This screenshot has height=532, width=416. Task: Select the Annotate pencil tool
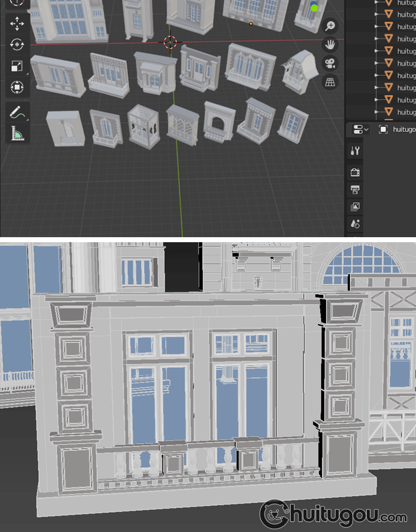click(17, 112)
